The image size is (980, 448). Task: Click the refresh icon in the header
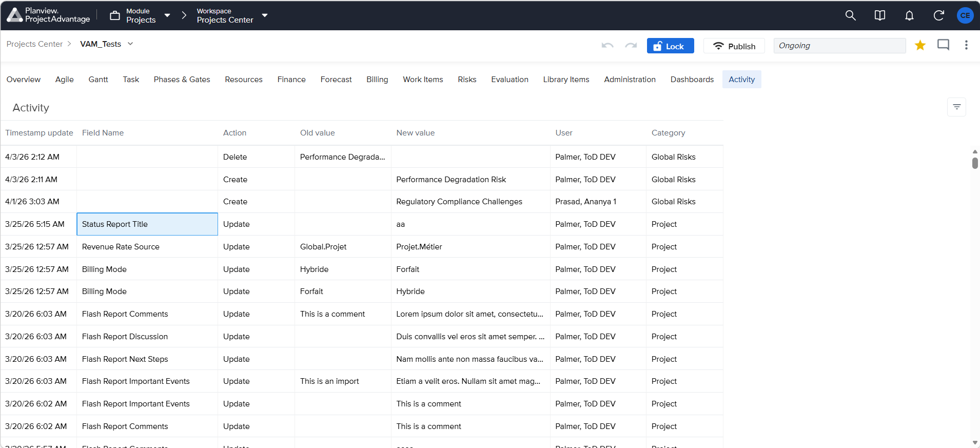point(938,15)
